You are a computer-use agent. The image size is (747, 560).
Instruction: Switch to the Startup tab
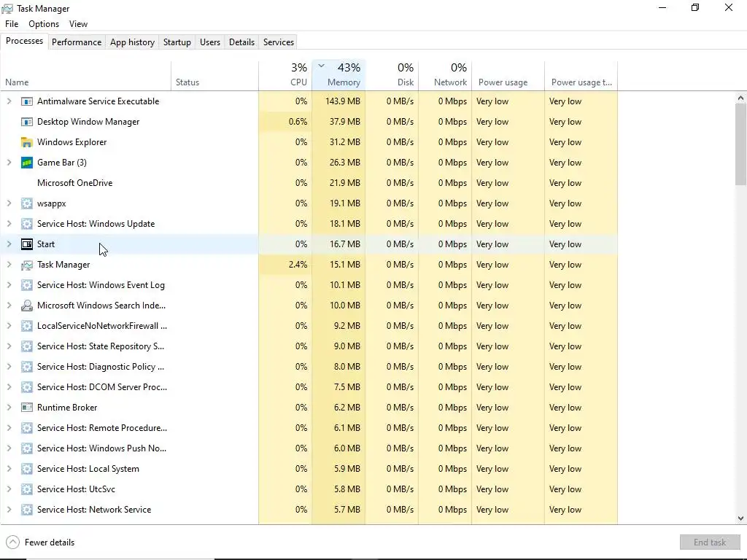(x=177, y=42)
